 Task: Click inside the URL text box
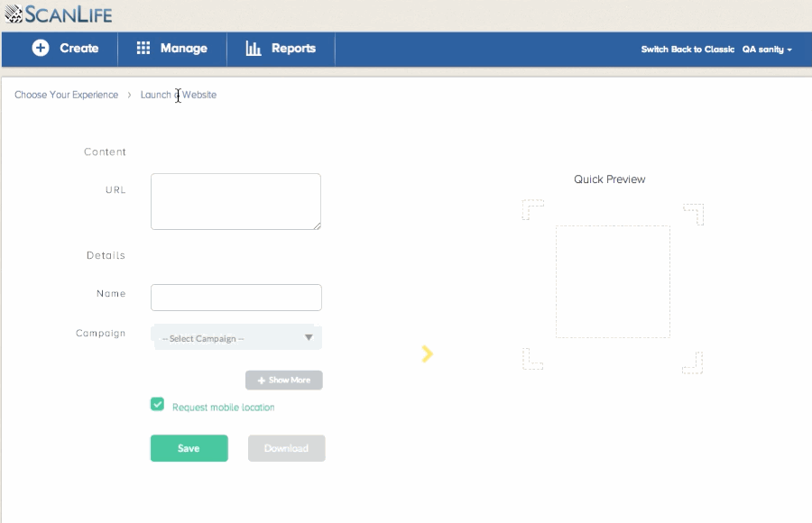point(235,200)
